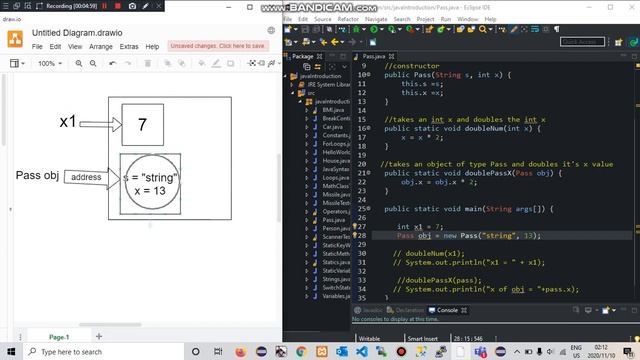Open Chrome from the taskbar
The height and width of the screenshot is (360, 640).
301,352
